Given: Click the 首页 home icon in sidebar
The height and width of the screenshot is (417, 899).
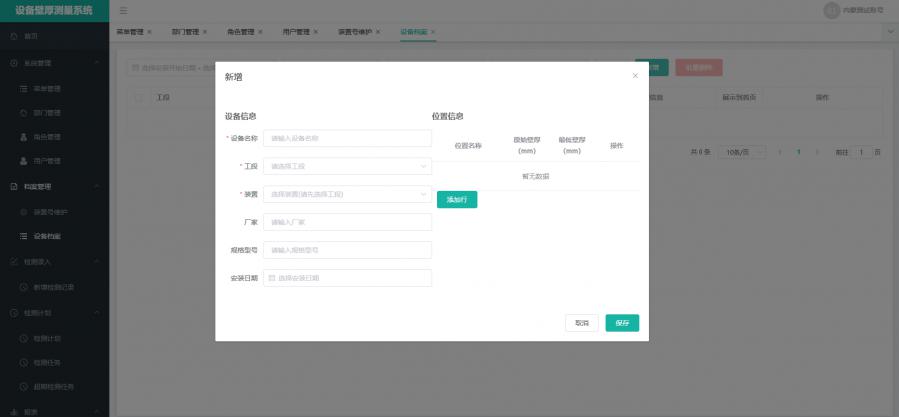Looking at the screenshot, I should (x=14, y=36).
